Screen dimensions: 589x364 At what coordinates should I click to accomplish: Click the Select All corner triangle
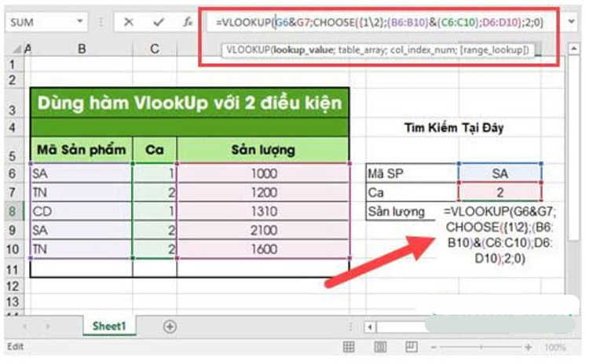[17, 49]
